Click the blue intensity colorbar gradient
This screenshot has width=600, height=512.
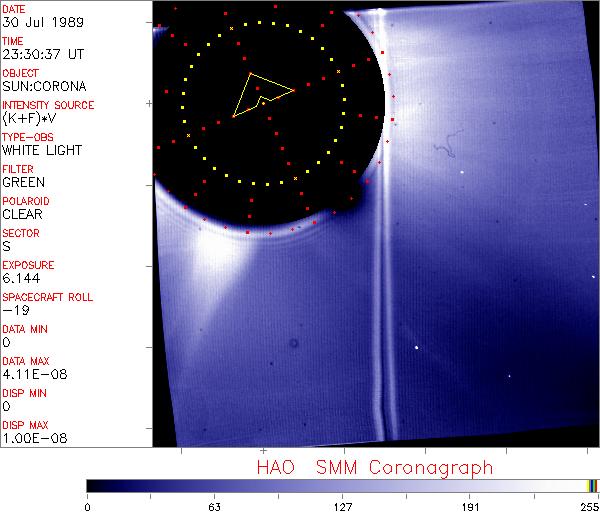point(337,486)
